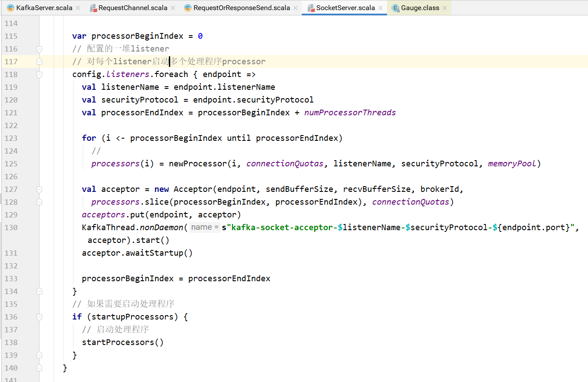Click 'Acceptor' class name on line 127

pos(193,189)
